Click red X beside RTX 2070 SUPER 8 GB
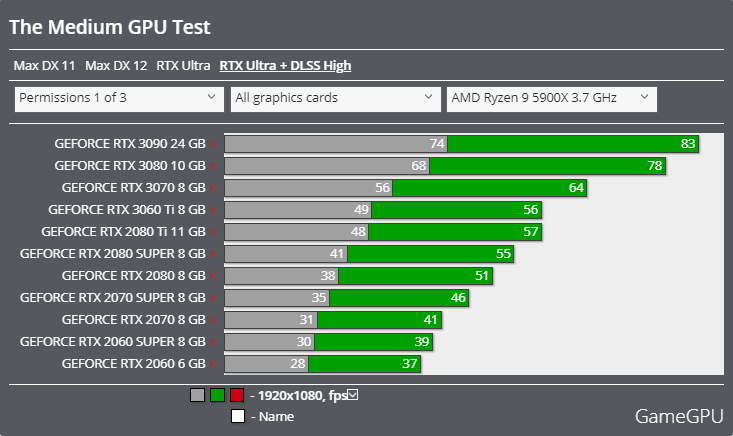The image size is (733, 436). [x=213, y=298]
